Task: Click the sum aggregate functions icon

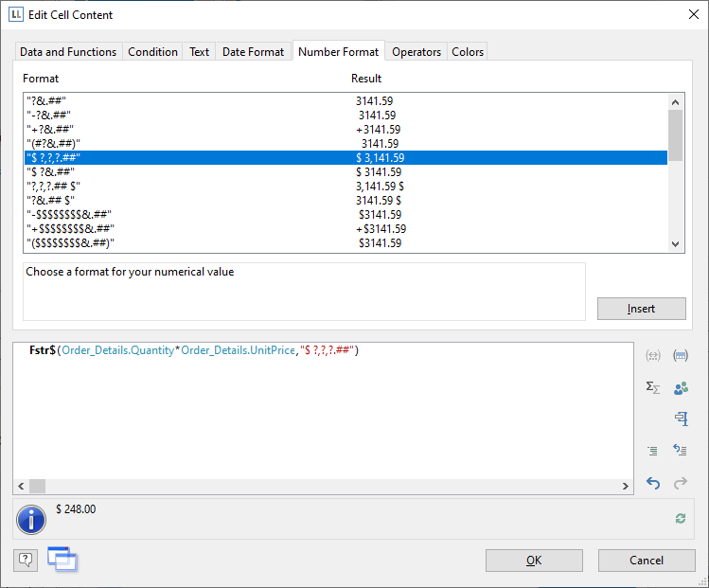Action: point(652,387)
